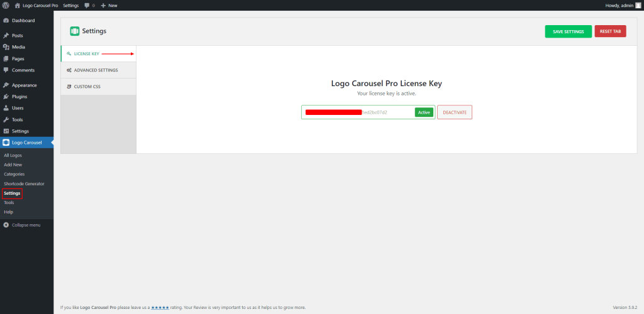644x314 pixels.
Task: Select the Appearance brush icon
Action: [x=6, y=85]
